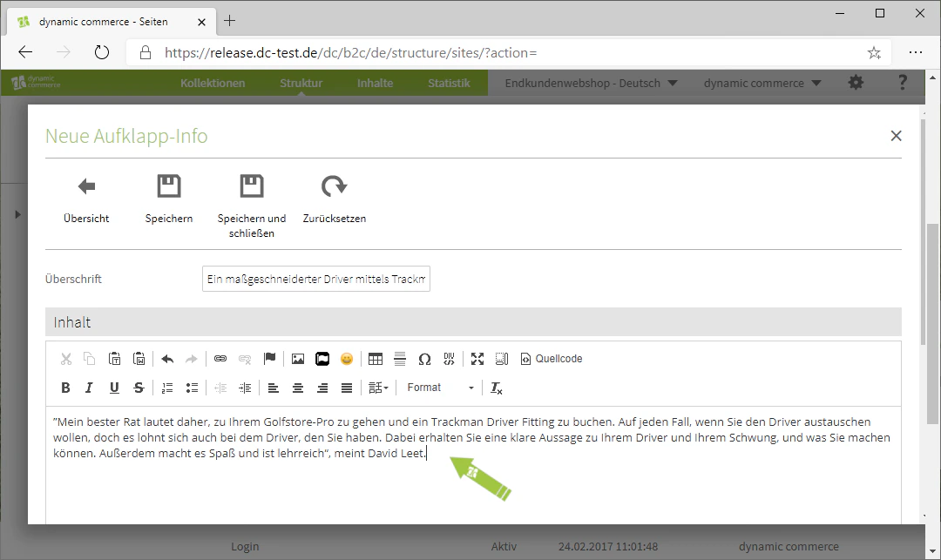The image size is (941, 560).
Task: Remove formatting with Tx icon
Action: coord(497,388)
